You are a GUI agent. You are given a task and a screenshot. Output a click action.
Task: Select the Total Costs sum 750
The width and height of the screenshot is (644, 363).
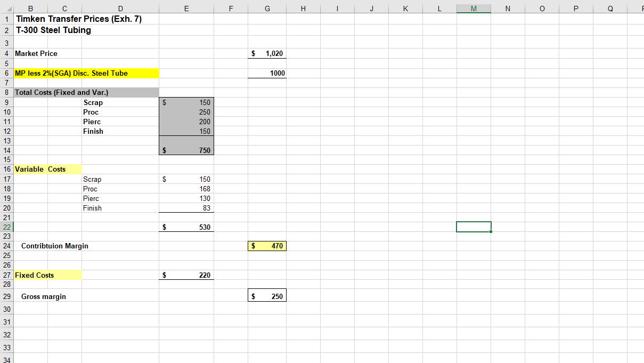pyautogui.click(x=186, y=150)
